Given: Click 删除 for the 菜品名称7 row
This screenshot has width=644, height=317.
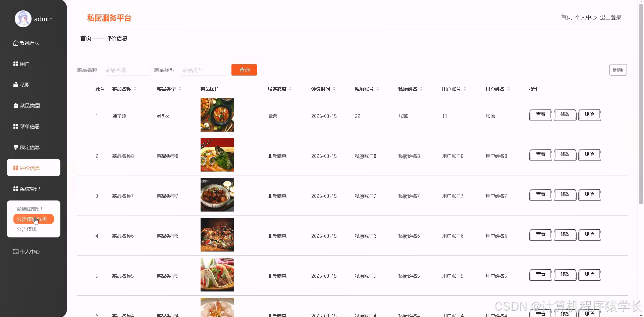Looking at the screenshot, I should (590, 195).
